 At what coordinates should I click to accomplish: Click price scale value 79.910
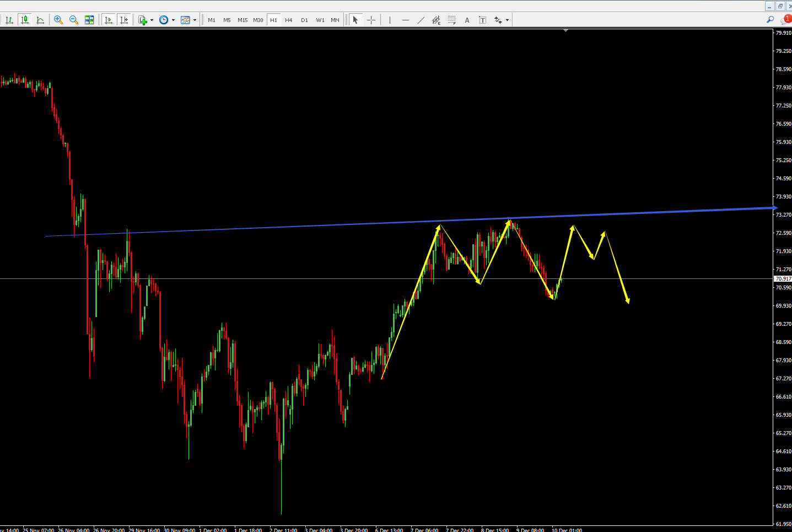[783, 33]
